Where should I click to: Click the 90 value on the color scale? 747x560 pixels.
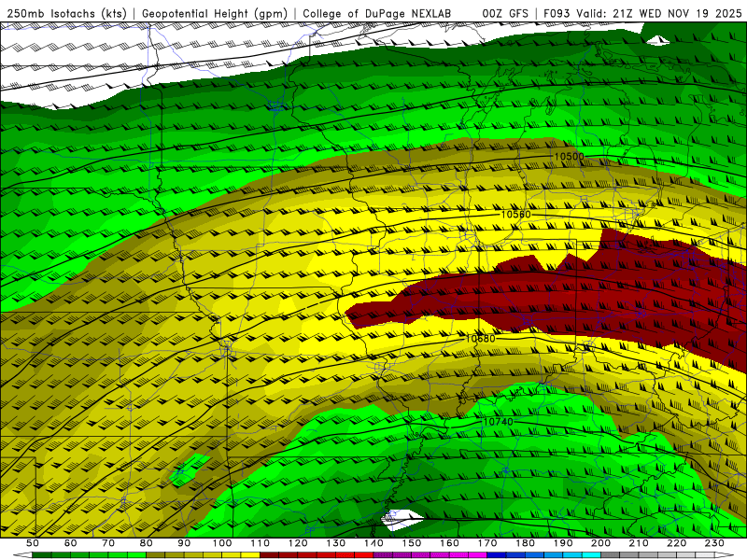[184, 543]
